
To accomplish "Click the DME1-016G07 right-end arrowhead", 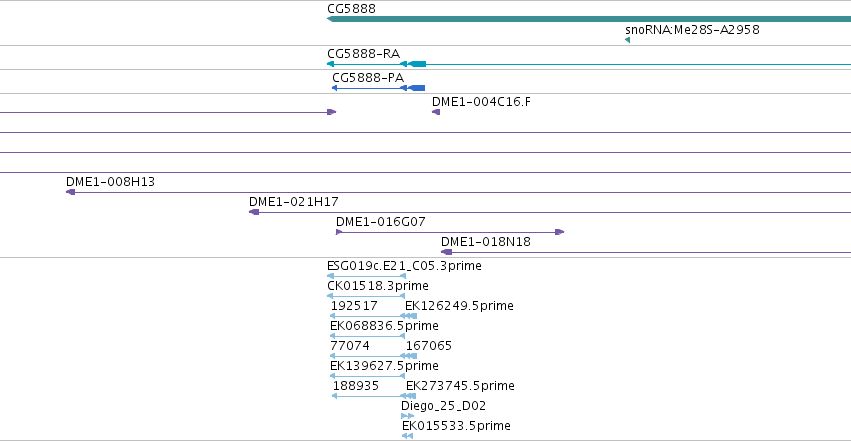I will tap(560, 232).
